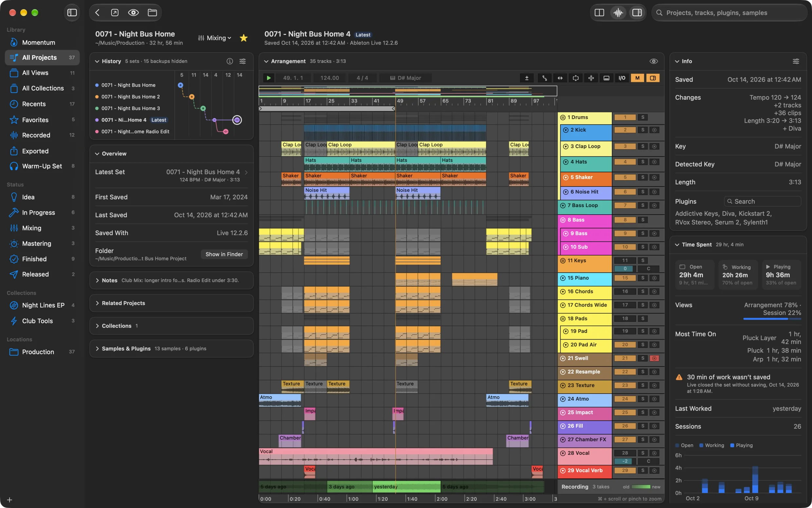Toggle the orange M mixer button

pyautogui.click(x=637, y=78)
